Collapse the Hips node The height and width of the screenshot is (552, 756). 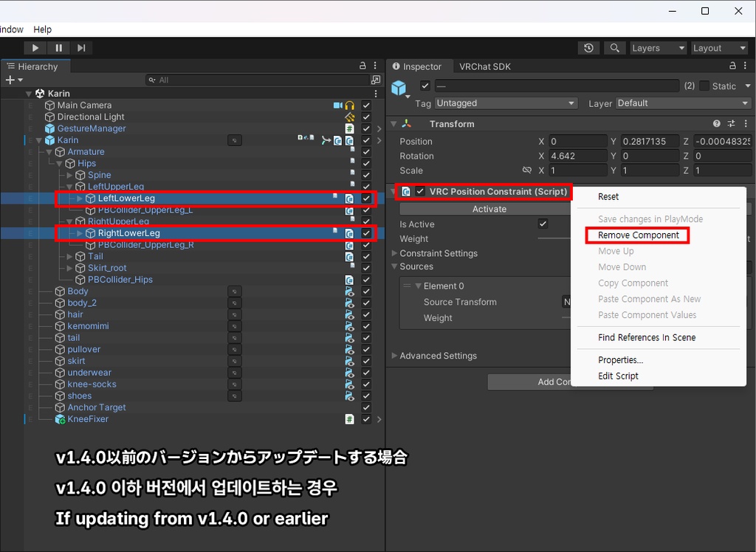coord(59,164)
